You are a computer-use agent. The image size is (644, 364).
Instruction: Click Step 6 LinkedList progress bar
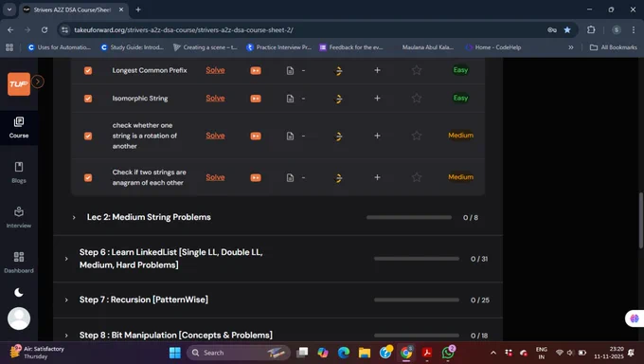tap(417, 259)
